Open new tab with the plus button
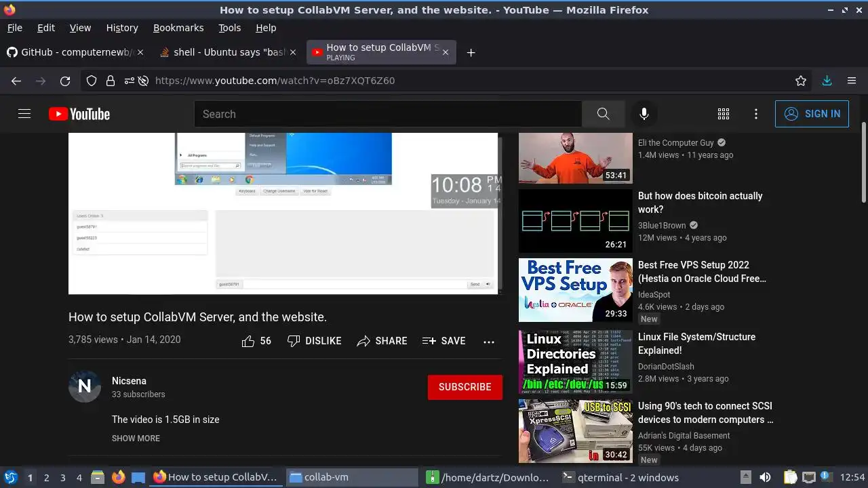 tap(471, 52)
